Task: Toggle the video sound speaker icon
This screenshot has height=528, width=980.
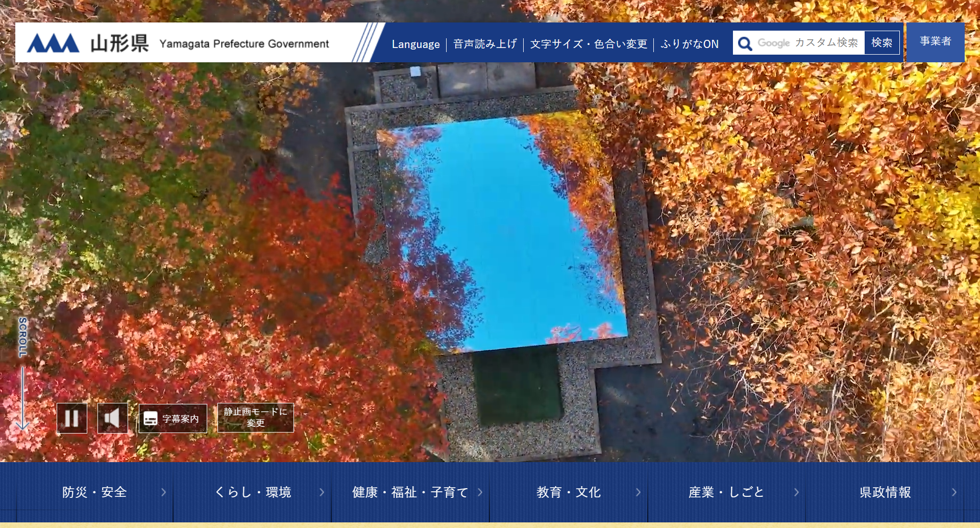Action: [x=112, y=418]
